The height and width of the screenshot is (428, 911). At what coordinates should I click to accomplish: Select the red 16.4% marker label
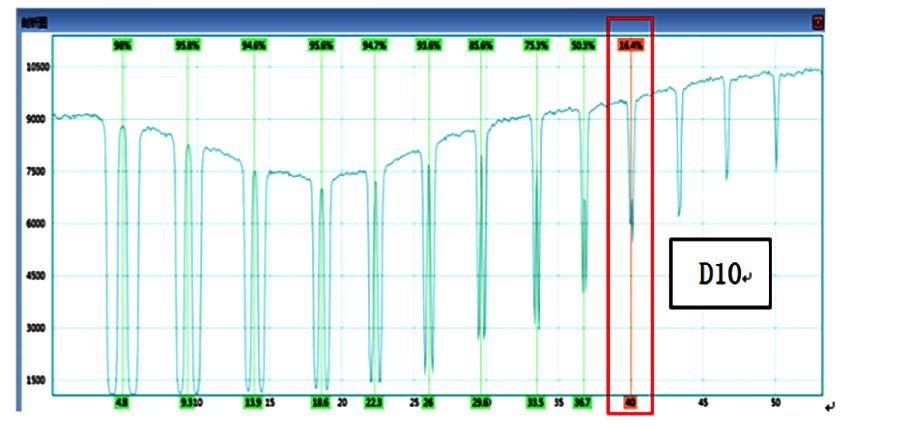pyautogui.click(x=631, y=45)
